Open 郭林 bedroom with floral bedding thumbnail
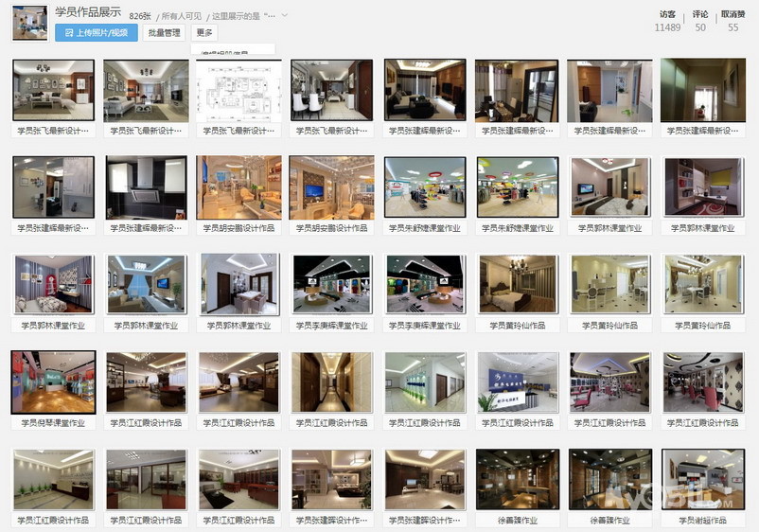 point(53,284)
